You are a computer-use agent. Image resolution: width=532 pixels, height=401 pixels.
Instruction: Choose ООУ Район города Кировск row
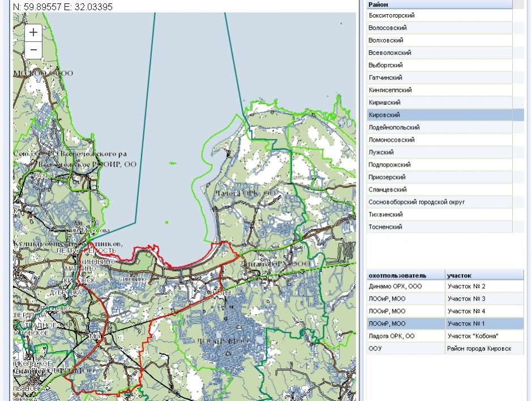coord(445,349)
